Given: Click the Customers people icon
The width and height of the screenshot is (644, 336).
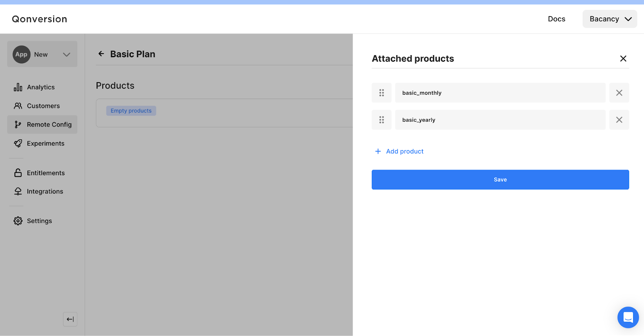Looking at the screenshot, I should pos(18,106).
